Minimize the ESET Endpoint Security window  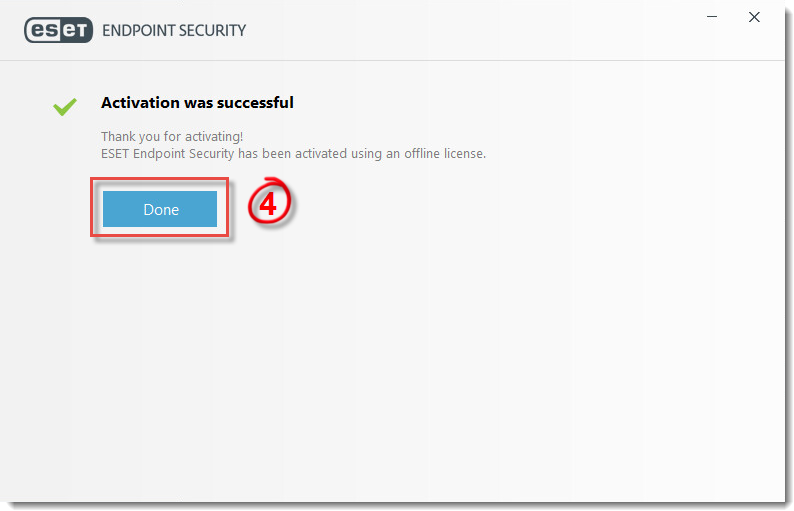[x=712, y=17]
